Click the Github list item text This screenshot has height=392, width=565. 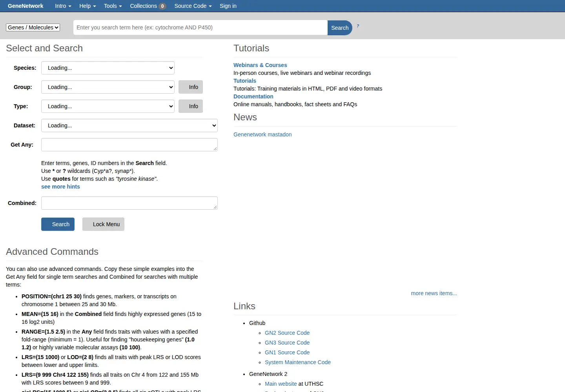257,323
